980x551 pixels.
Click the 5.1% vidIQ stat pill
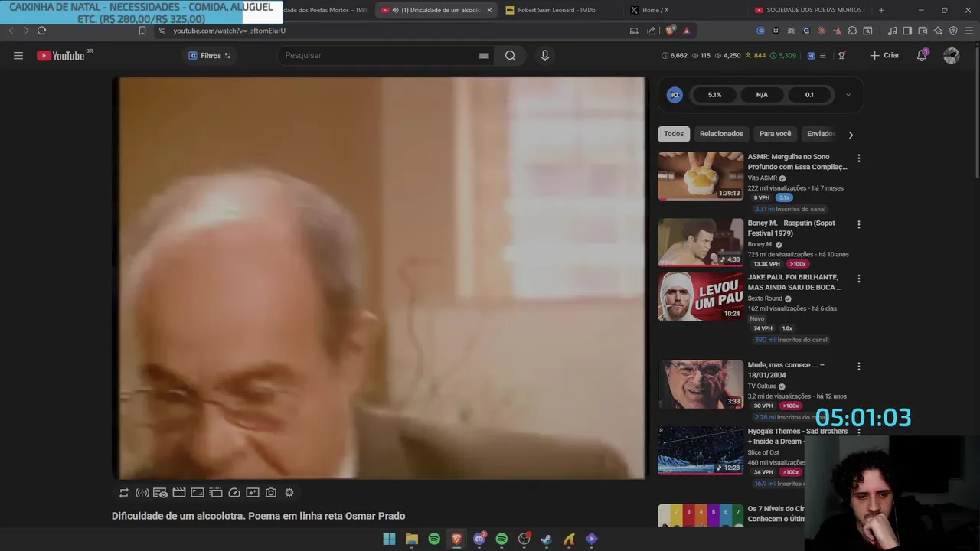(x=714, y=95)
